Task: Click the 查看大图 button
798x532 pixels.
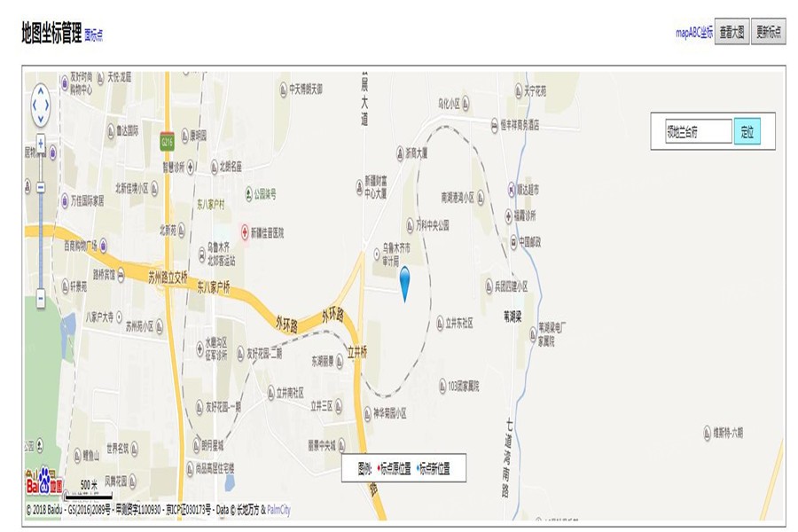Action: point(731,32)
